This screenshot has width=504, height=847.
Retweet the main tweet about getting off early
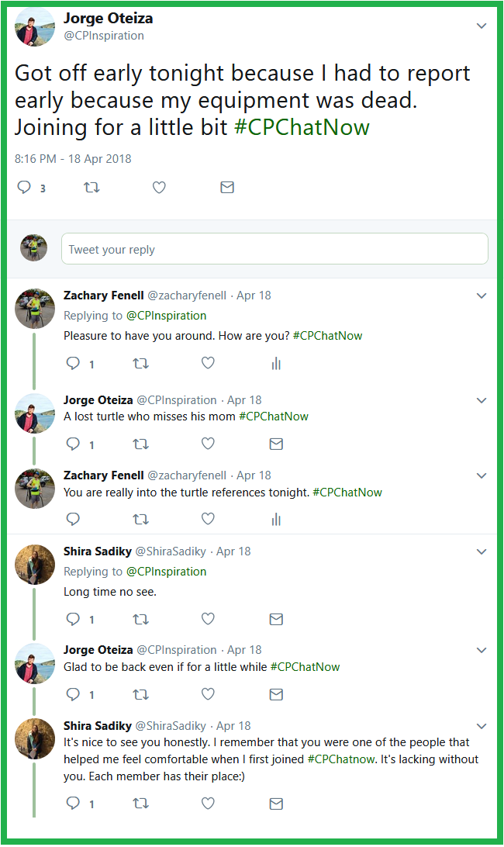point(91,187)
